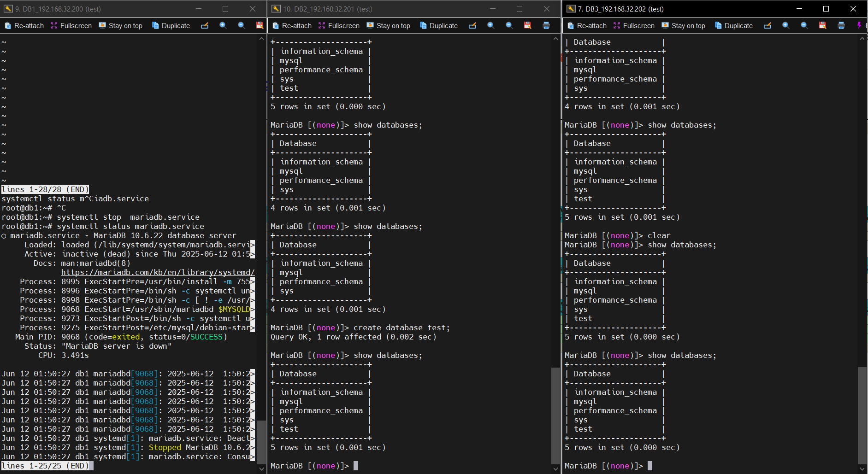
Task: Zoom out terminal text in DB2 window
Action: tap(509, 26)
